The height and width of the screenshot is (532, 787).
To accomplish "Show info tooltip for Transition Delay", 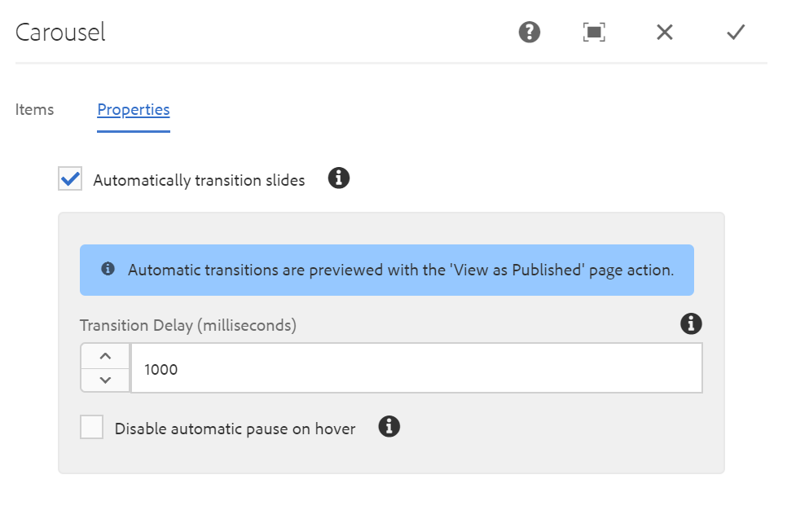I will click(691, 323).
